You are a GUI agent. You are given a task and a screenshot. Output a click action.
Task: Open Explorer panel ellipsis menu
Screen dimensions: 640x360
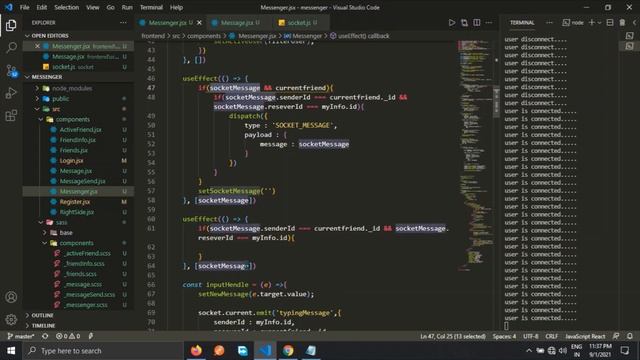[123, 22]
